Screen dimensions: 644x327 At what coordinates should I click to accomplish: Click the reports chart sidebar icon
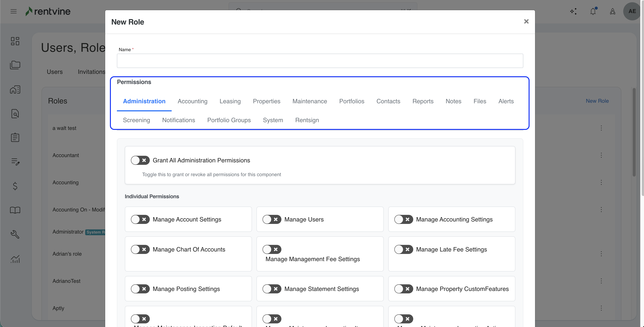coord(15,259)
